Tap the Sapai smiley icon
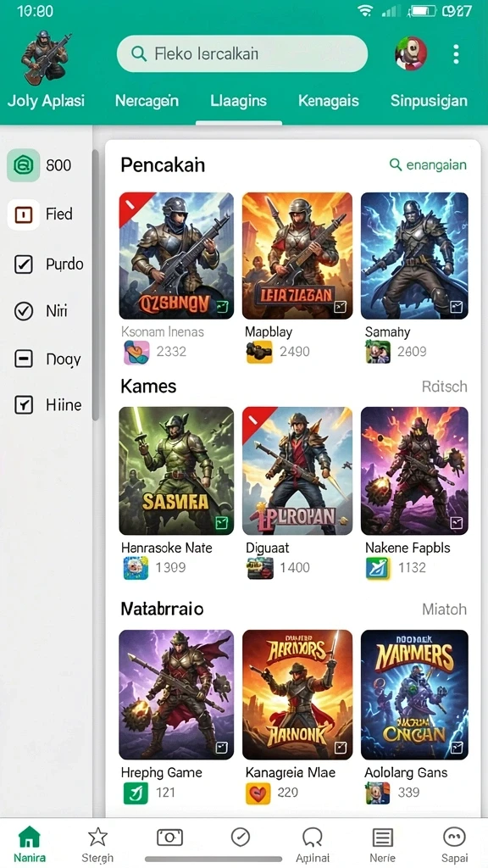The image size is (488, 868). [454, 837]
